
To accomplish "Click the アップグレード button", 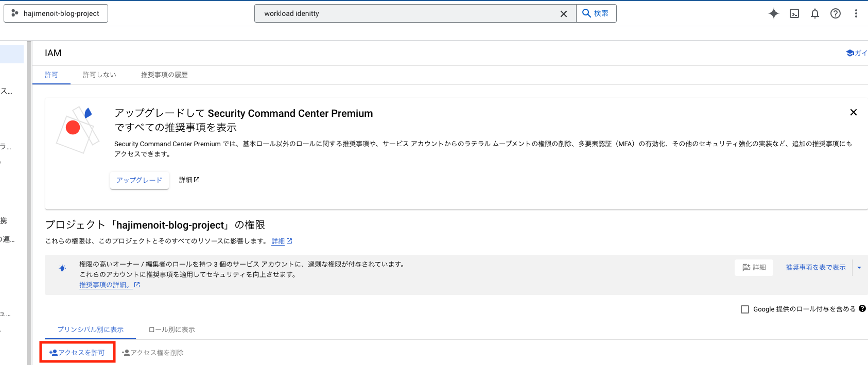I will (x=140, y=180).
